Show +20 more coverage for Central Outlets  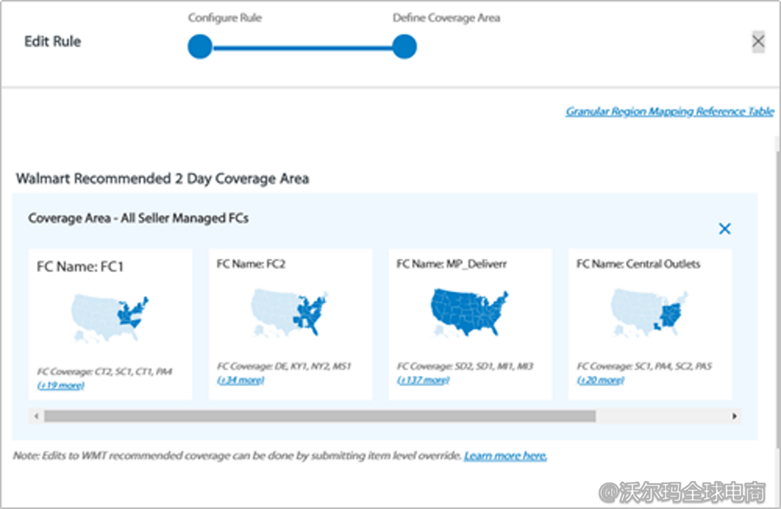click(x=600, y=380)
